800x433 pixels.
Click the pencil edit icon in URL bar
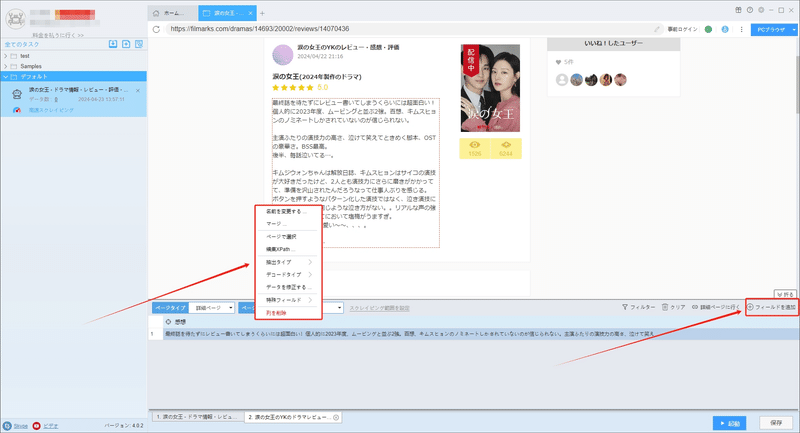pos(657,29)
